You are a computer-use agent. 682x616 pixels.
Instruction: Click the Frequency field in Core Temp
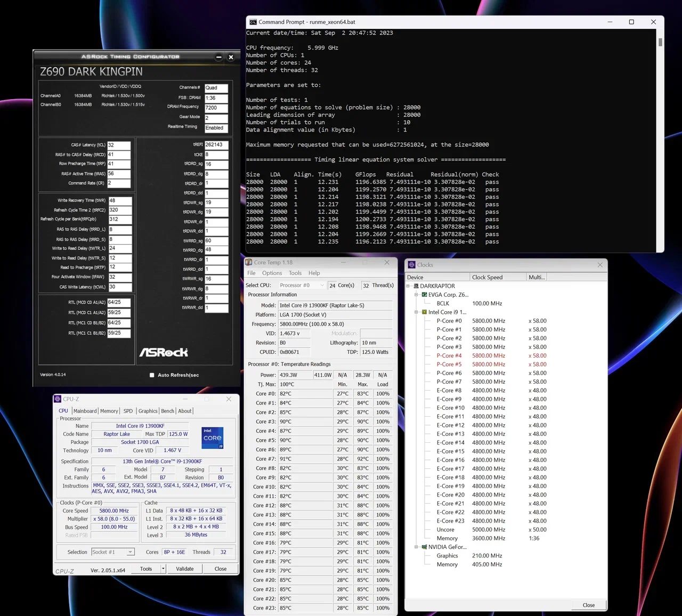[335, 324]
